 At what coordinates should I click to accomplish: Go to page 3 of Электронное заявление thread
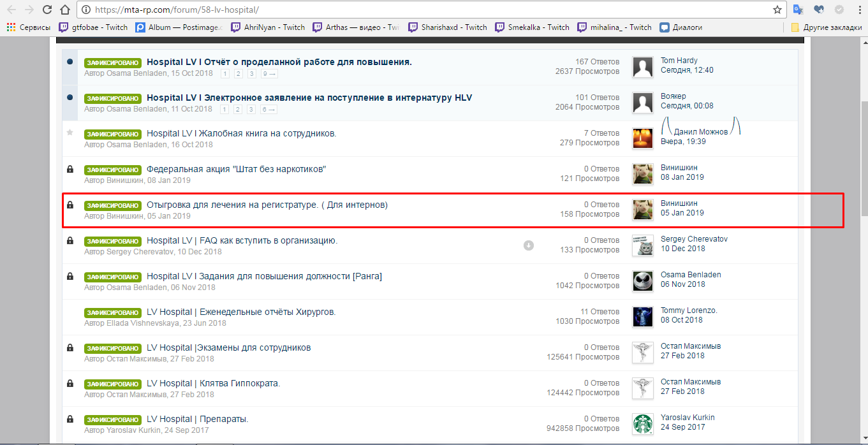251,109
